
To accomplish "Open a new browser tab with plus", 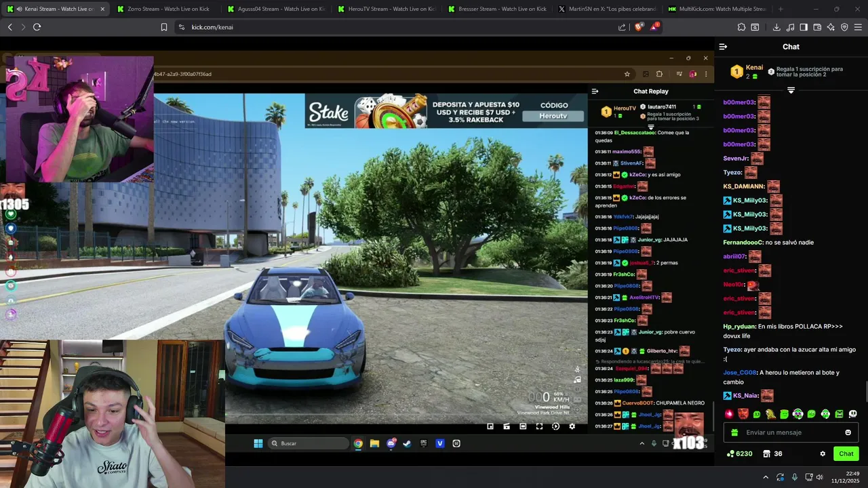I will (x=781, y=9).
